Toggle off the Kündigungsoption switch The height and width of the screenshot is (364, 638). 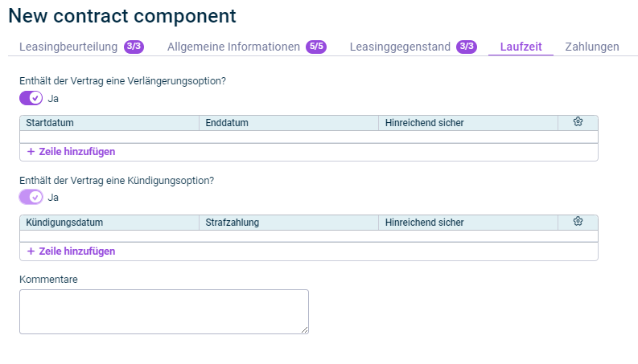(x=31, y=198)
